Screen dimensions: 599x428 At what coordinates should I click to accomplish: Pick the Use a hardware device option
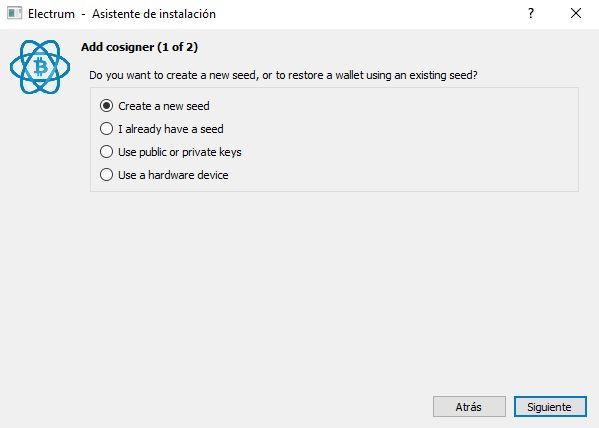106,175
